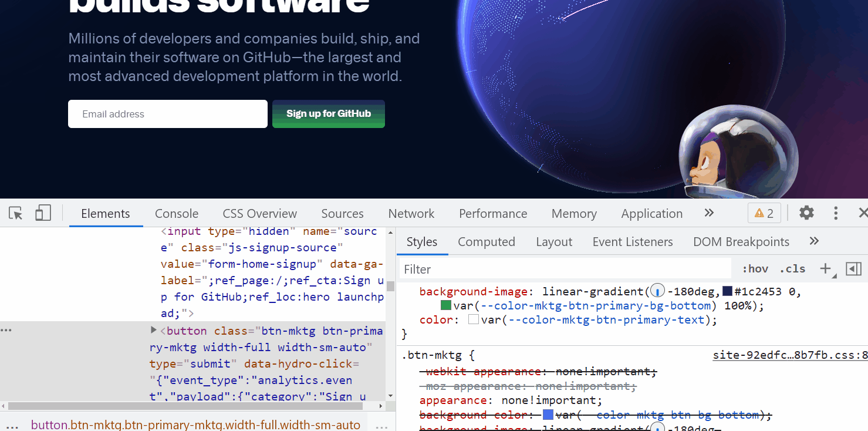868x431 pixels.
Task: Switch to the Console panel tab
Action: (x=177, y=214)
